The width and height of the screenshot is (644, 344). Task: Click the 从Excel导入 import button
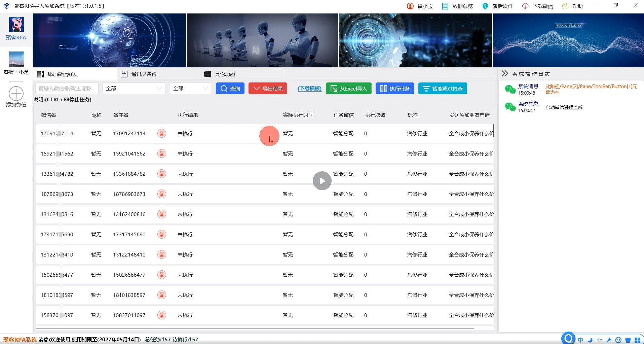click(x=348, y=88)
